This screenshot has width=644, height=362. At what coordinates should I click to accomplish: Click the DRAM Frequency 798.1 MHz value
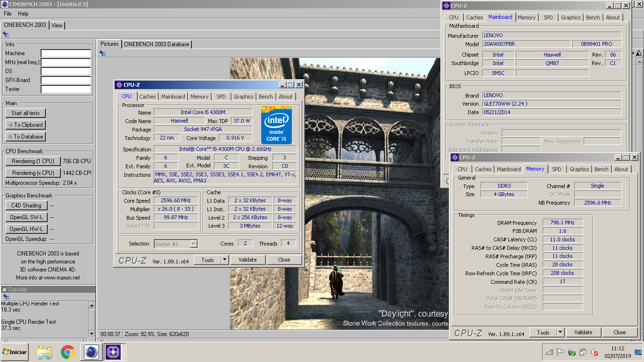(562, 223)
